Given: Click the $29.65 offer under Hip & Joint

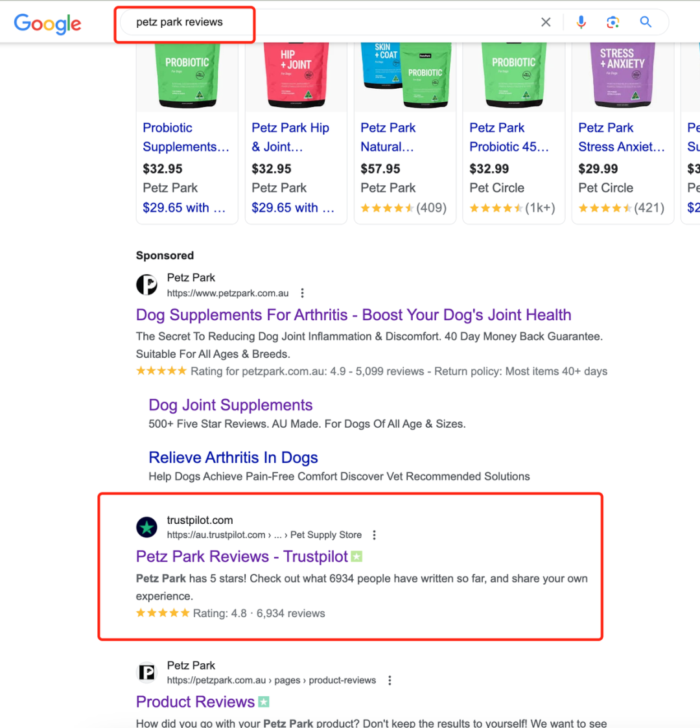Looking at the screenshot, I should [293, 207].
